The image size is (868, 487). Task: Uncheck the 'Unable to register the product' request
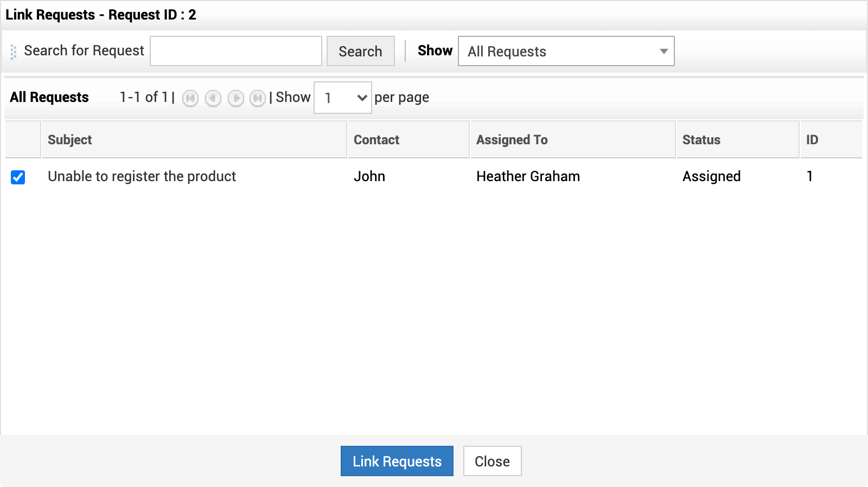(x=18, y=177)
